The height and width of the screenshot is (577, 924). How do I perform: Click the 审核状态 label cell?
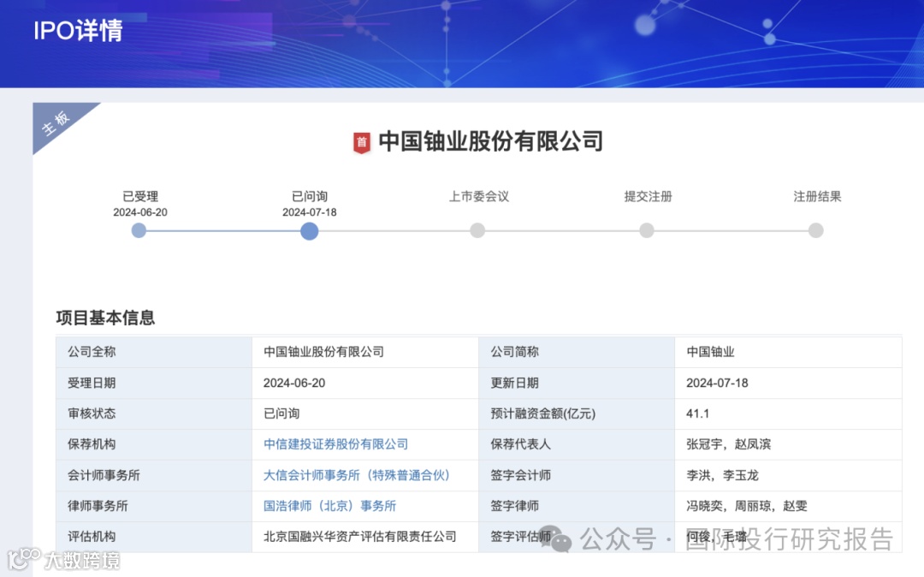(x=154, y=413)
